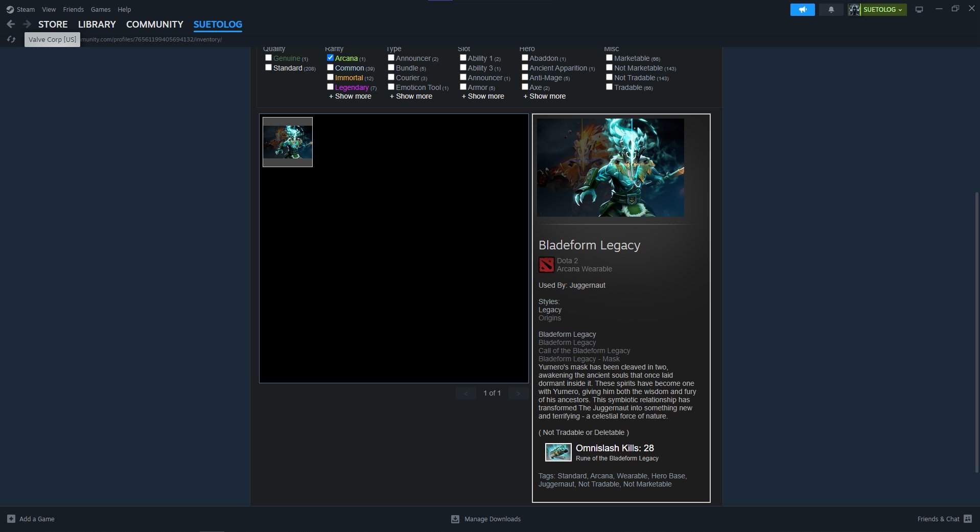Image resolution: width=980 pixels, height=532 pixels.
Task: Select the Bladeform Legacy inventory thumbnail
Action: pyautogui.click(x=287, y=142)
